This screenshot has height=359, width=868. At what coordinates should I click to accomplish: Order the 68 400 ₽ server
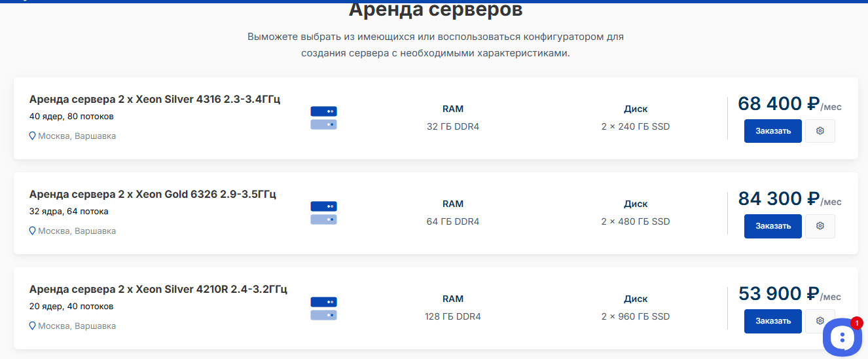point(772,131)
